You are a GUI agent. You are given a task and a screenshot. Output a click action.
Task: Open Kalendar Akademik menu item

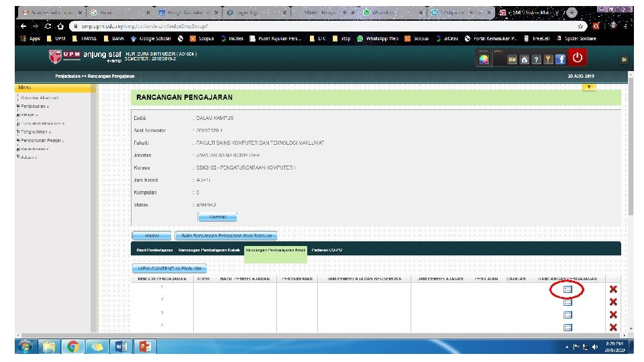[40, 98]
